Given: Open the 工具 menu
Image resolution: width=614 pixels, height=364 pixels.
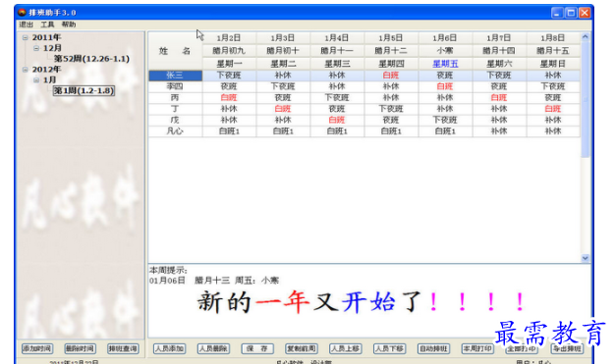Looking at the screenshot, I should pos(47,25).
